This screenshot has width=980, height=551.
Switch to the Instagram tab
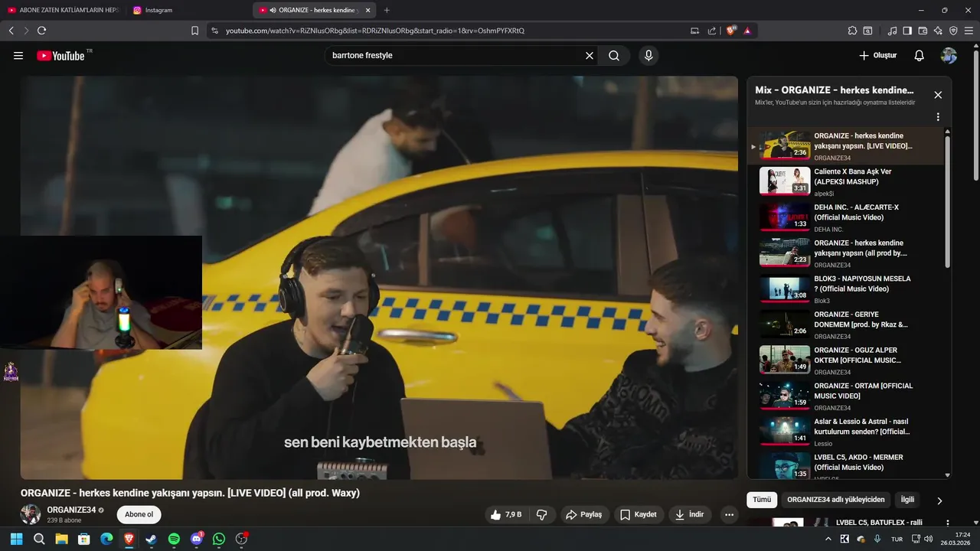click(x=188, y=10)
